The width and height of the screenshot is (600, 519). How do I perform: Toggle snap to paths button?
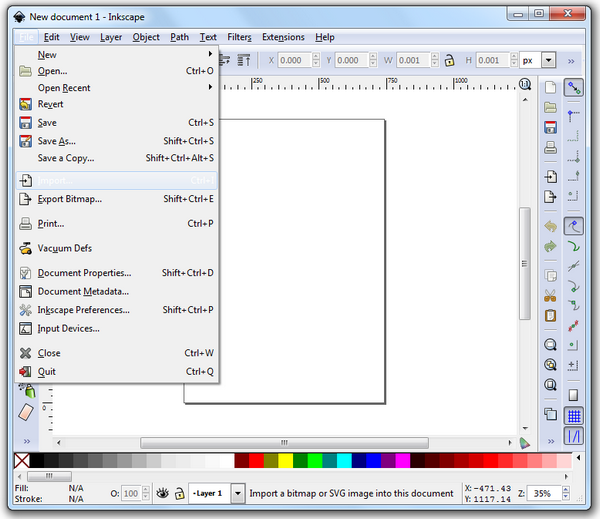(x=574, y=246)
